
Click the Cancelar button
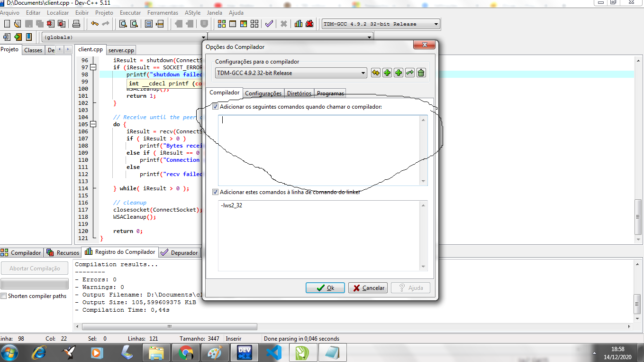pos(368,288)
